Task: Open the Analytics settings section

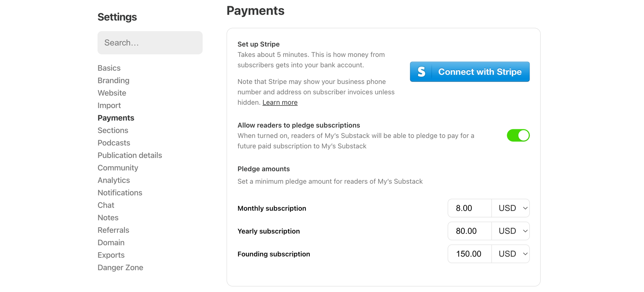Action: point(113,180)
